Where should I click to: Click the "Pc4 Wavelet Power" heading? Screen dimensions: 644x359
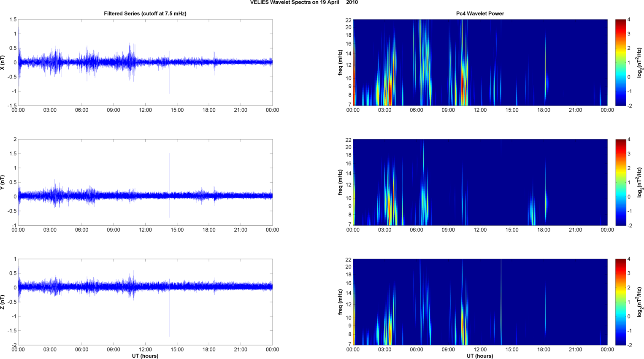tap(480, 13)
